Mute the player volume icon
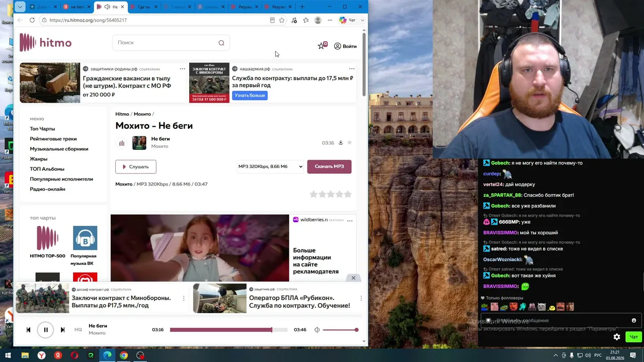644x362 pixels. coord(317,330)
